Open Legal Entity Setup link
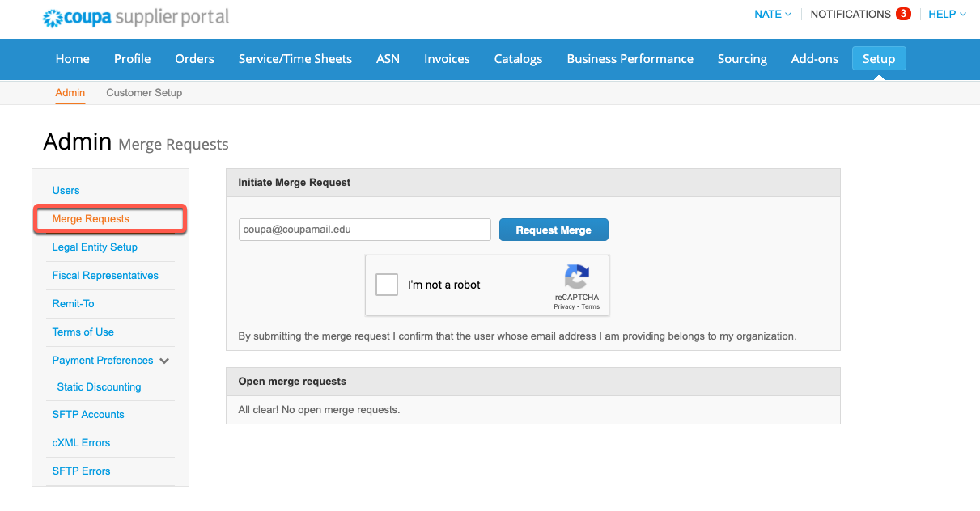This screenshot has width=980, height=511. click(95, 247)
